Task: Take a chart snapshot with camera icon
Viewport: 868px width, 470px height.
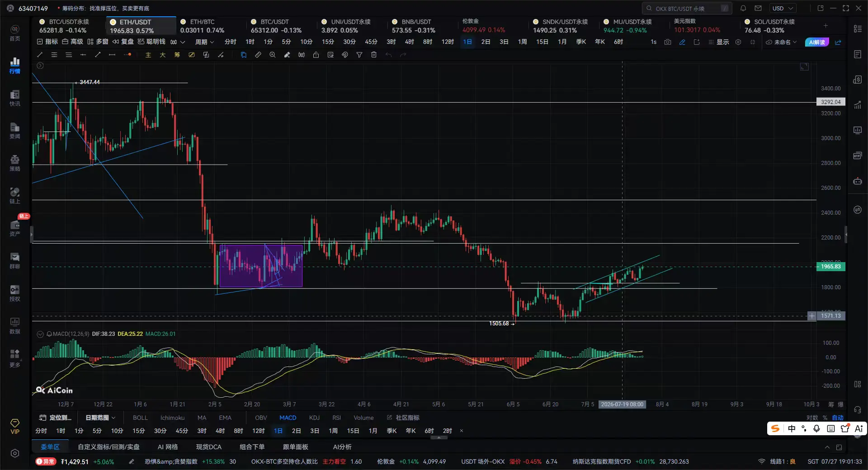Action: [668, 42]
